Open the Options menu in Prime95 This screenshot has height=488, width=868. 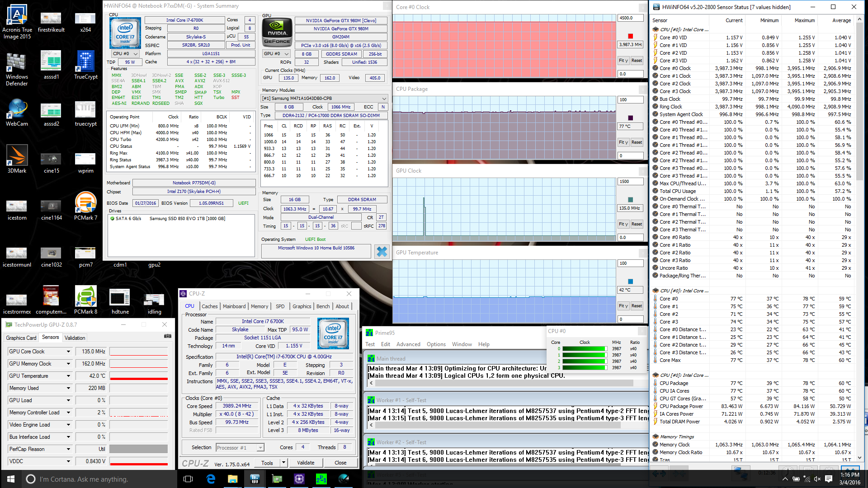coord(436,344)
